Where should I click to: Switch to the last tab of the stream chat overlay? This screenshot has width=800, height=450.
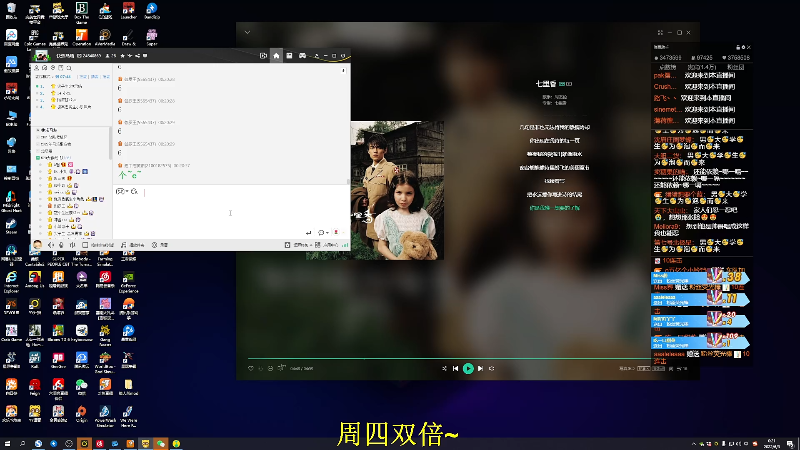coord(735,67)
